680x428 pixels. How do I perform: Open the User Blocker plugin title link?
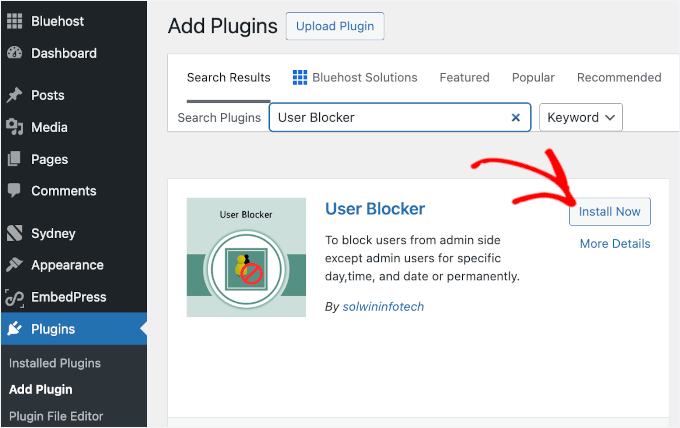[375, 209]
